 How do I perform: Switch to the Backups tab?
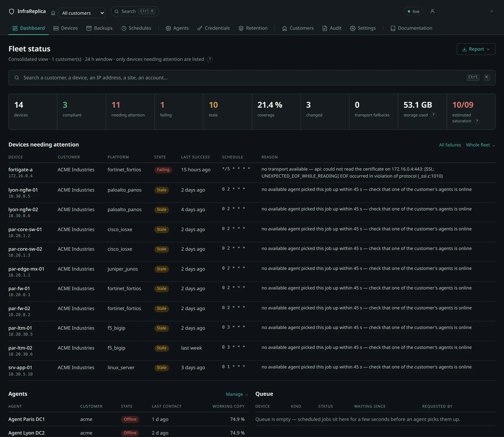(100, 28)
